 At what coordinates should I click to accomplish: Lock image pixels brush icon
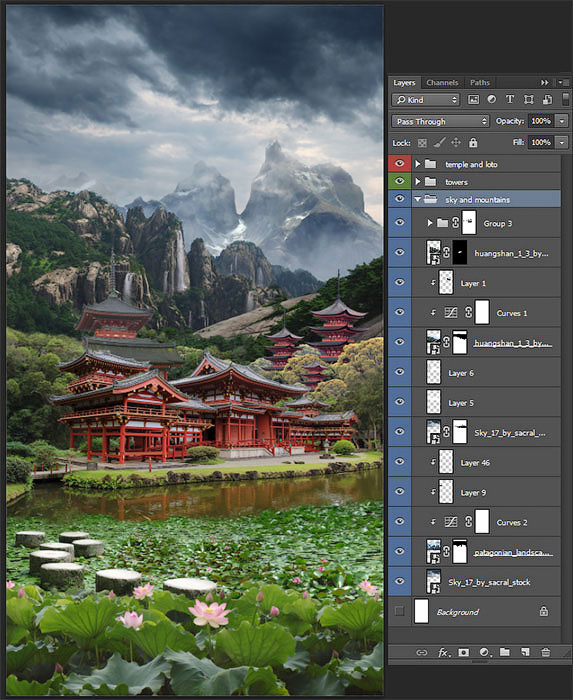[439, 142]
